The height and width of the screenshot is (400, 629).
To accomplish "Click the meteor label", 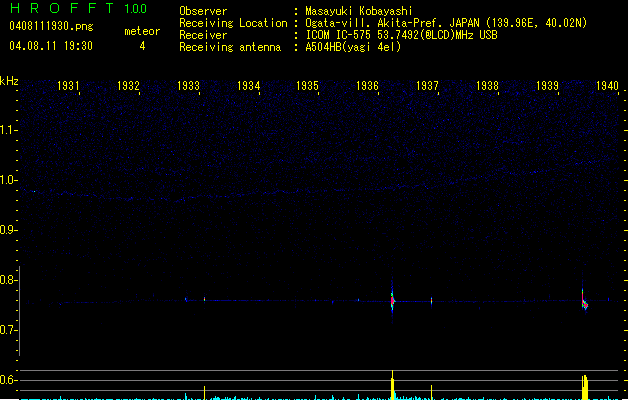I will point(142,31).
